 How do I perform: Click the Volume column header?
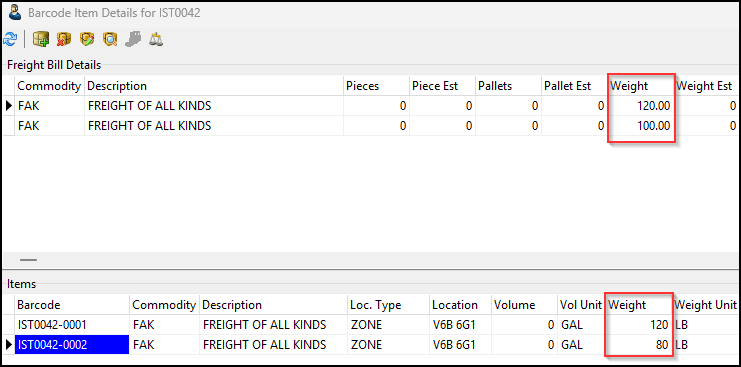coord(524,305)
